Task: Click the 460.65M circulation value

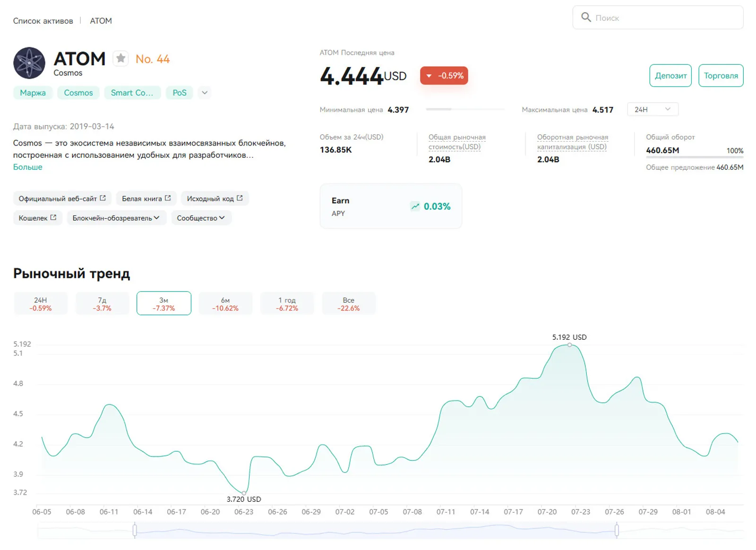Action: [662, 150]
